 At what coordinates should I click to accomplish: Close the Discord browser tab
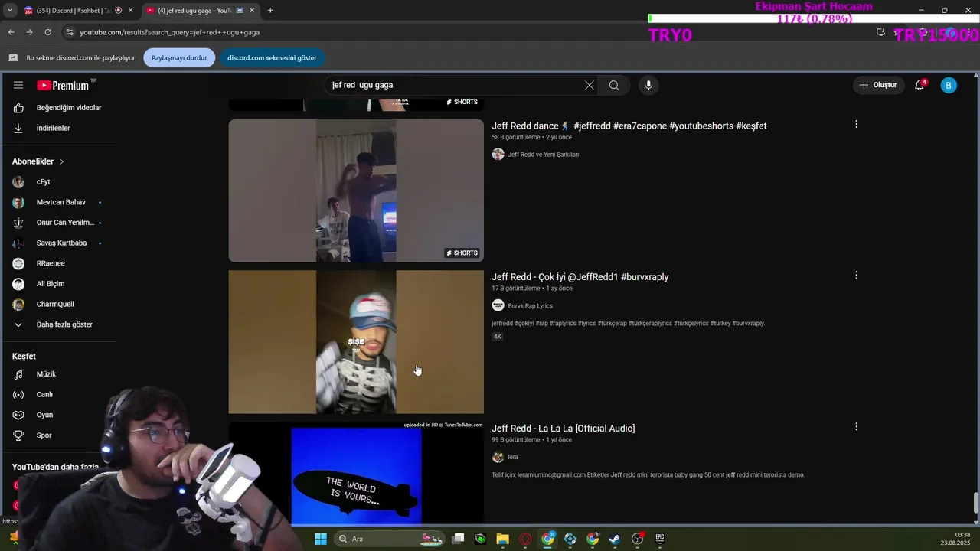pos(130,11)
